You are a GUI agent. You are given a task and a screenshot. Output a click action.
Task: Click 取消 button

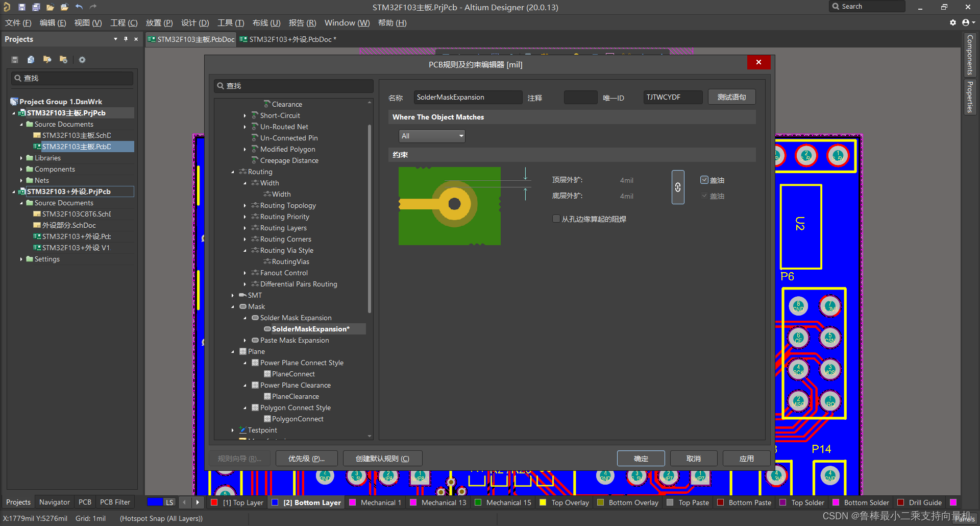click(694, 459)
